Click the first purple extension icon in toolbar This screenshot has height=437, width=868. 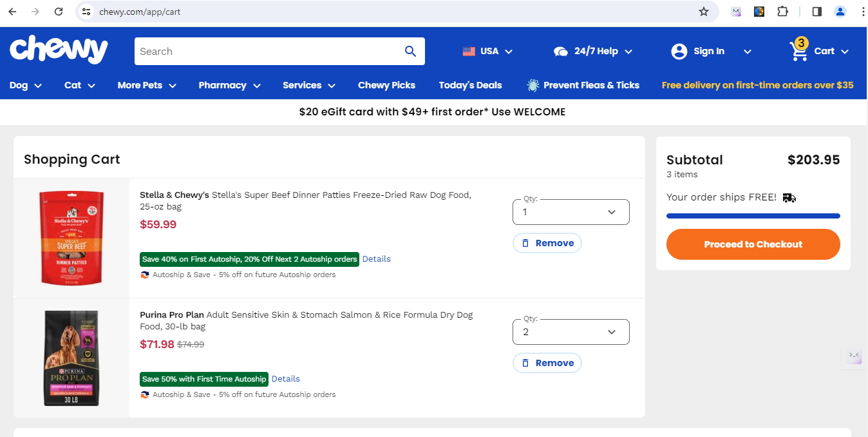pos(736,12)
